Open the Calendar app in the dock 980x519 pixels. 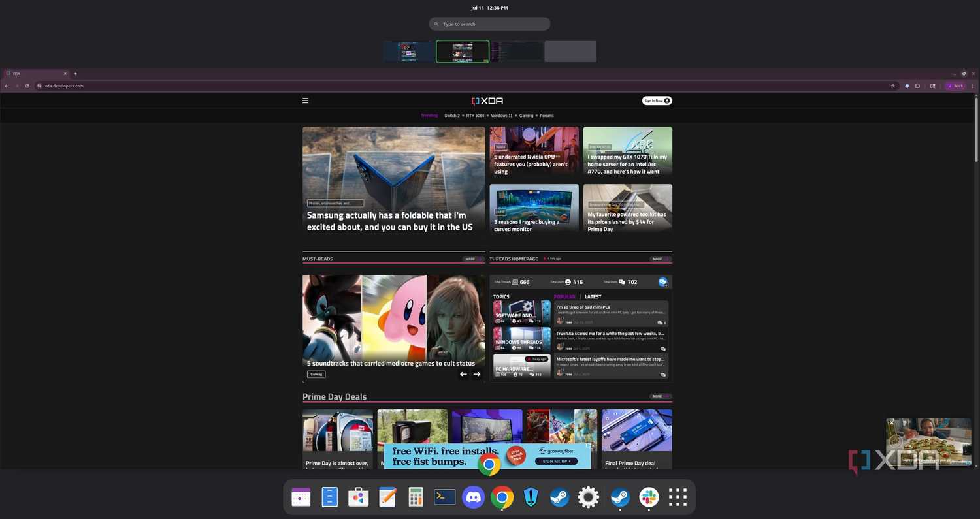[301, 497]
